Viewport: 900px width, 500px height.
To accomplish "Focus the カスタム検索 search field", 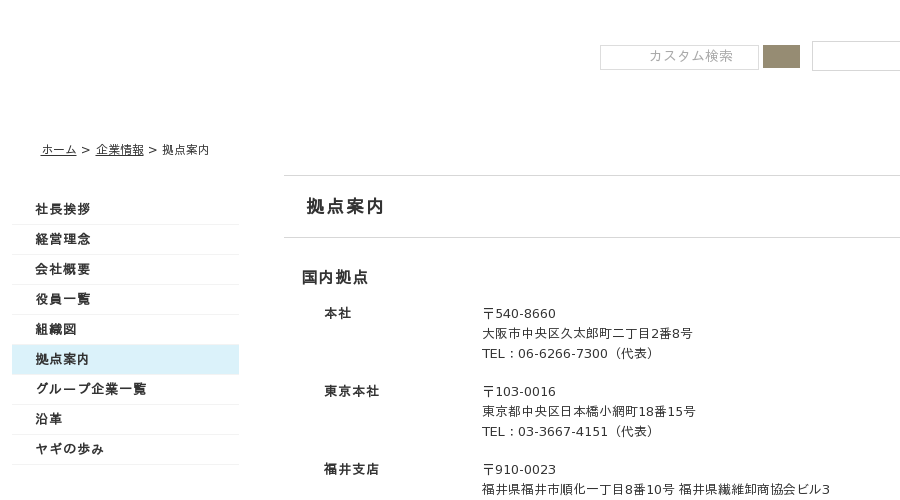I will coord(679,57).
